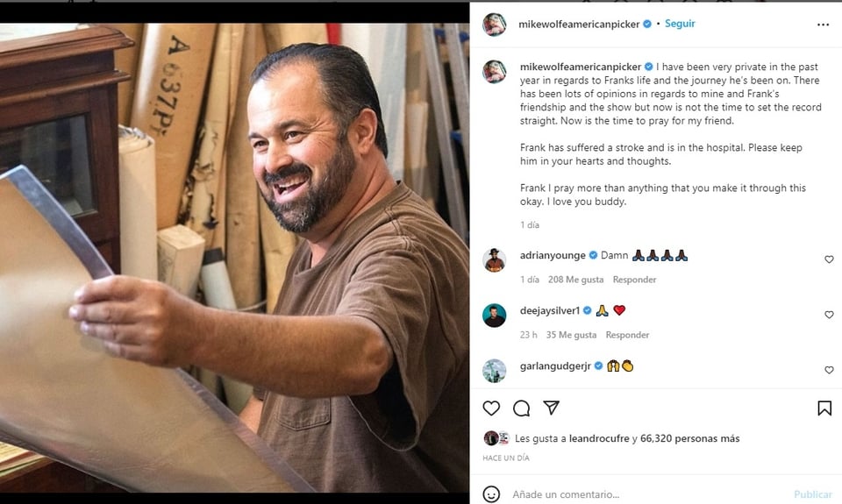
Task: Like adrianyounge's comment
Action: click(829, 259)
